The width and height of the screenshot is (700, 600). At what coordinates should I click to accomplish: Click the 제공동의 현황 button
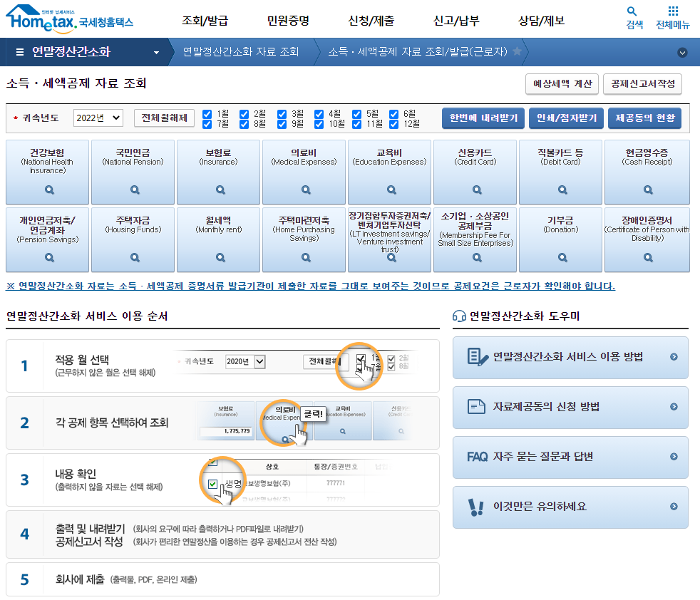point(645,118)
